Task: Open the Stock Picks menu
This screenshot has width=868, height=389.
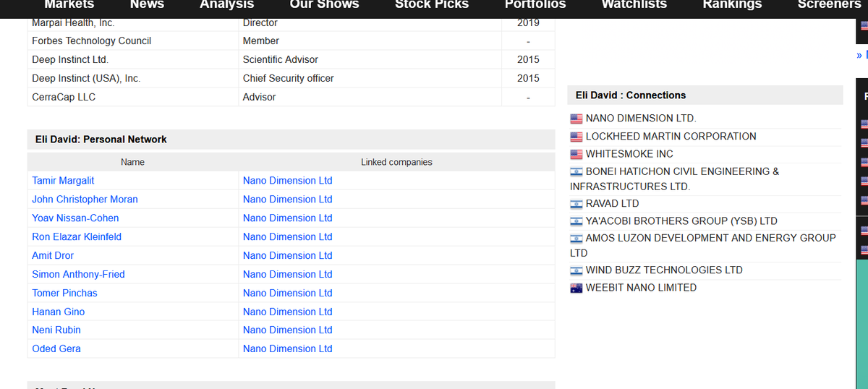Action: tap(432, 5)
